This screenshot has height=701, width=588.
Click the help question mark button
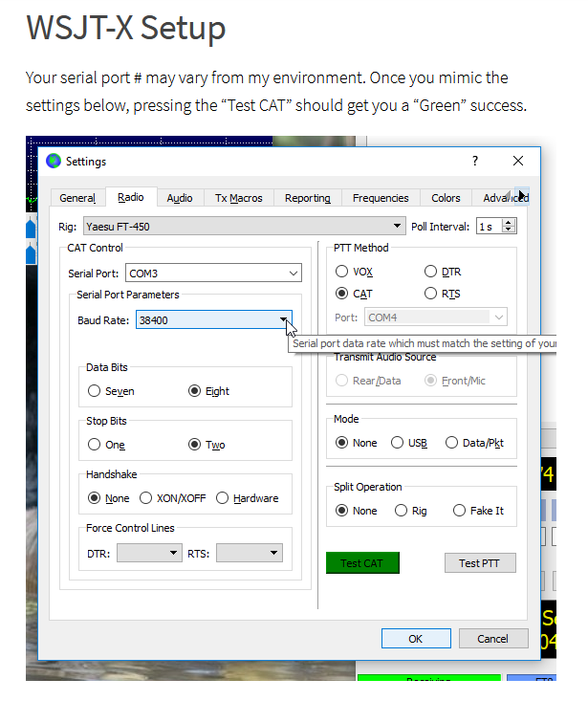click(x=475, y=161)
